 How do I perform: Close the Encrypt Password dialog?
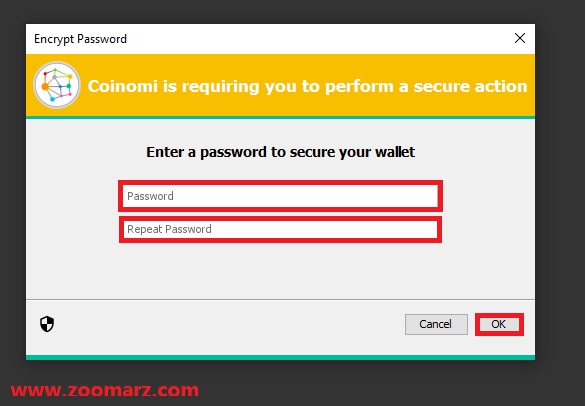coord(519,38)
